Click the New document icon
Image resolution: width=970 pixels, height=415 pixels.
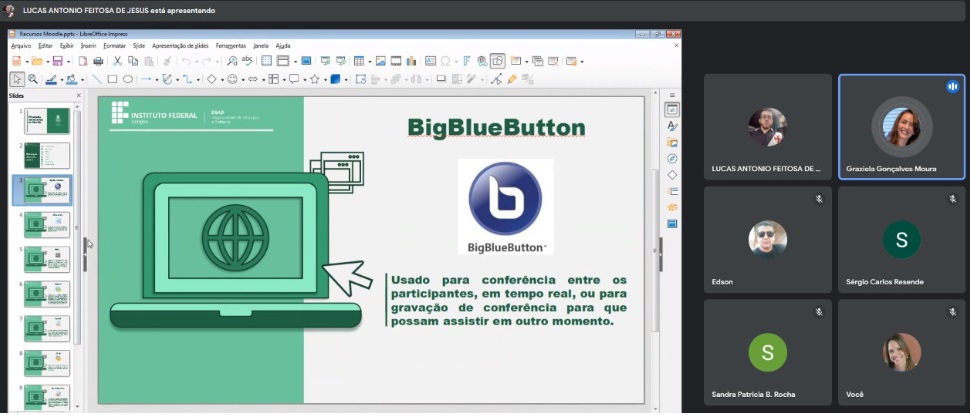(17, 61)
